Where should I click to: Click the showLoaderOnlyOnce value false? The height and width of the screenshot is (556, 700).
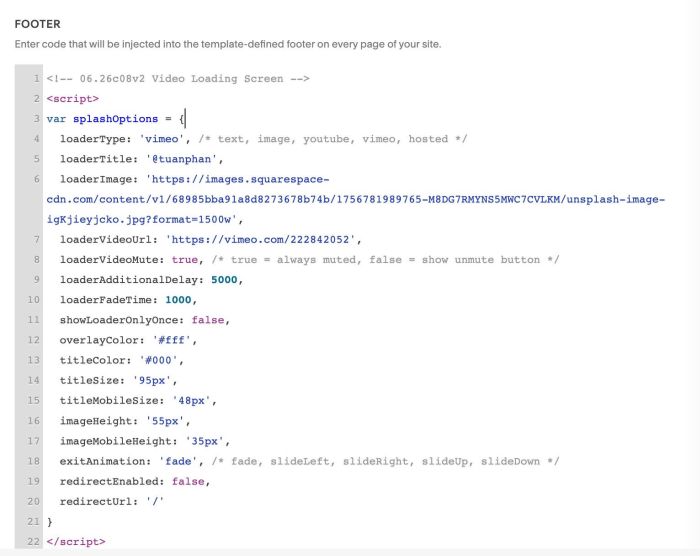click(x=208, y=320)
